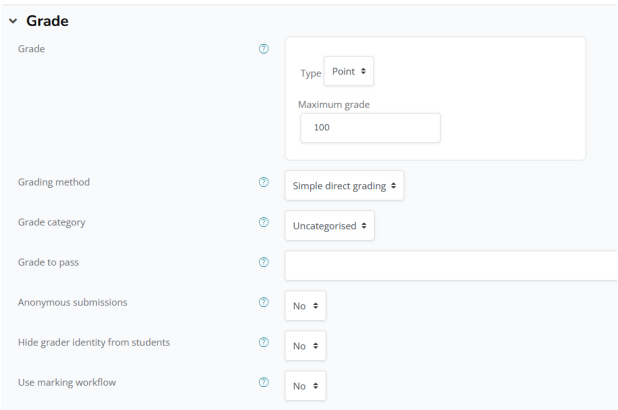The image size is (618, 410).
Task: Open help icon beside Grading method
Action: coord(264,183)
